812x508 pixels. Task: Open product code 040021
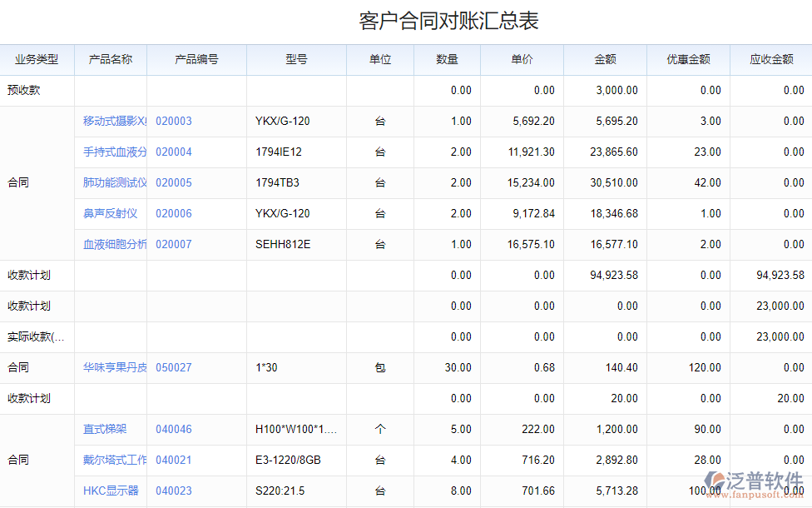click(x=173, y=461)
